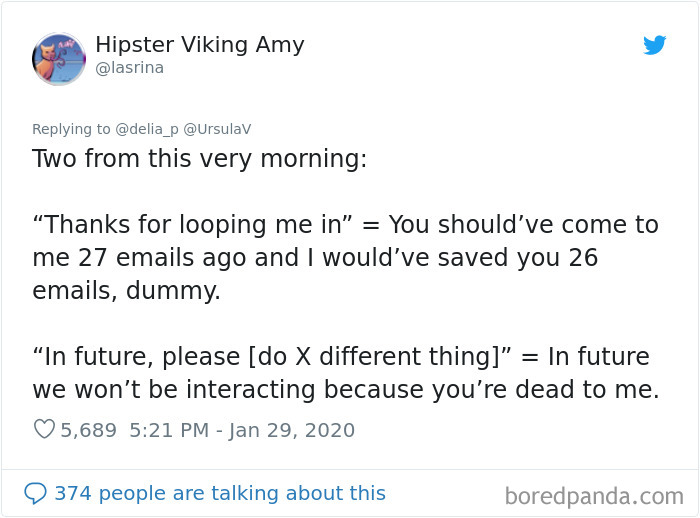Screen dimensions: 700x518
Task: Open the @delia_p mention
Action: click(x=146, y=129)
